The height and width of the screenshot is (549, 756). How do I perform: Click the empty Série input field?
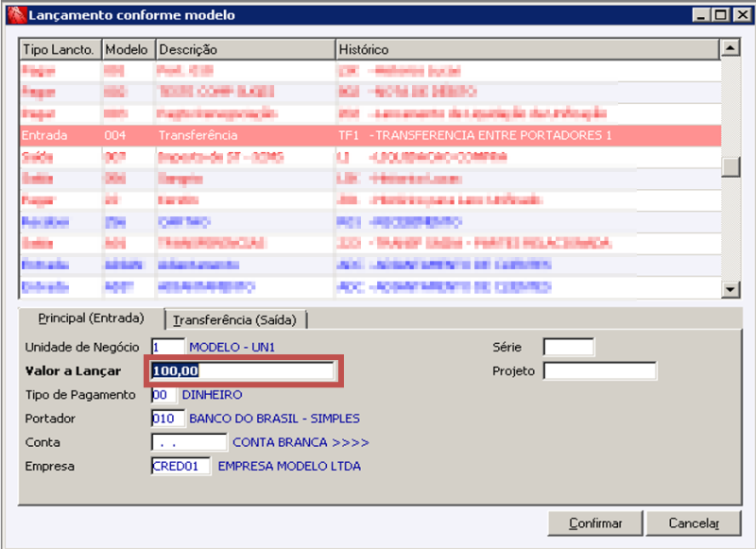[567, 346]
